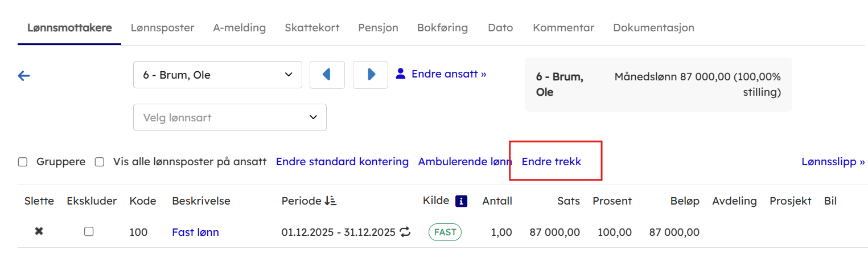Click the info icon next to Kilde
Screen dimensions: 868x253
point(461,201)
